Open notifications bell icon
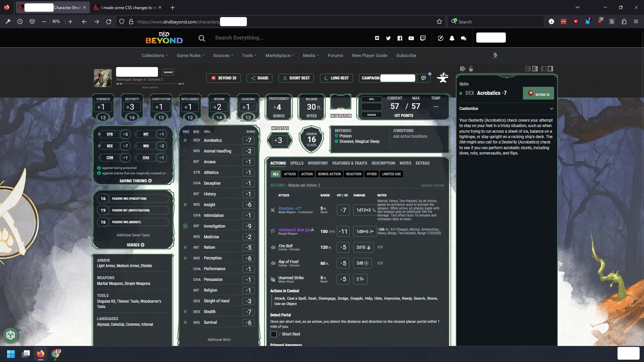The height and width of the screenshot is (362, 644). [x=452, y=38]
